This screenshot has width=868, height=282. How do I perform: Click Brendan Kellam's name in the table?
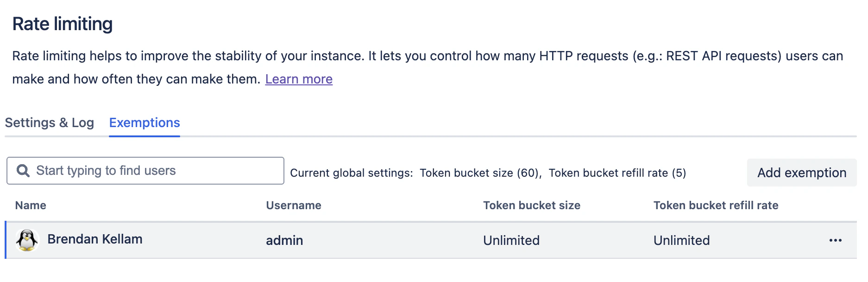(x=95, y=239)
